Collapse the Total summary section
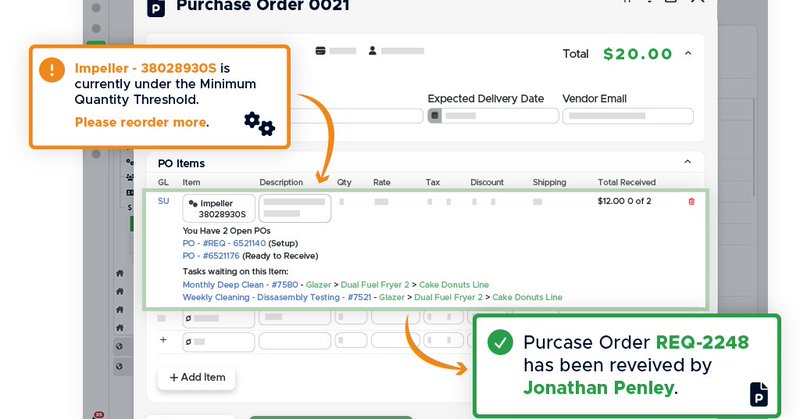Viewport: 800px width, 419px height. coord(688,53)
